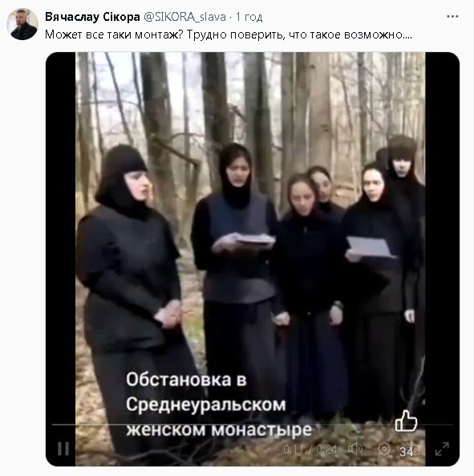Click the thumbs-up icon on video
474x476 pixels.
[406, 421]
